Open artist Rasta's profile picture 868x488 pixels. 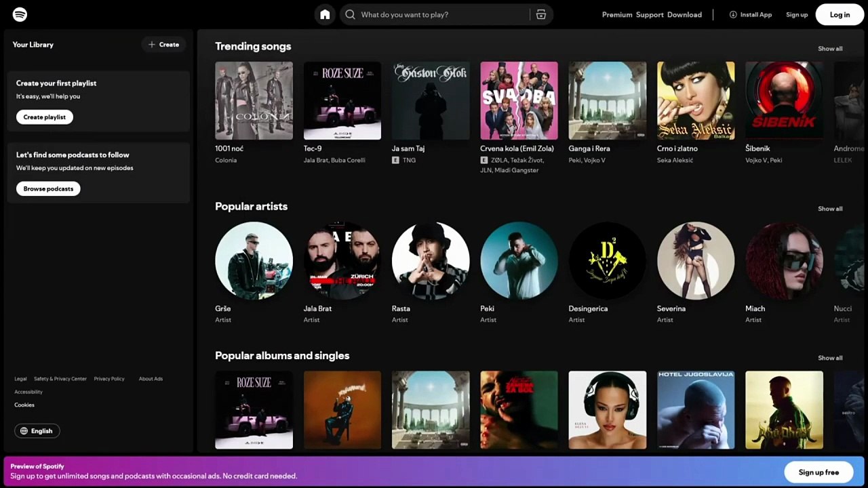pyautogui.click(x=431, y=260)
